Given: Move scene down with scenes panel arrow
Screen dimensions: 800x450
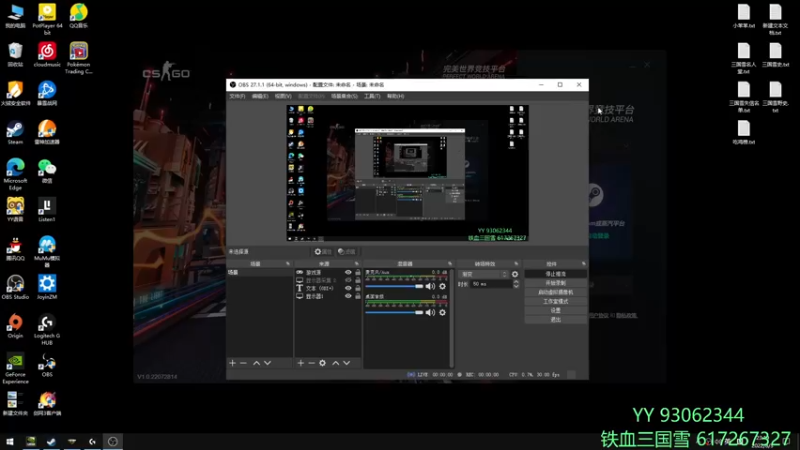Looking at the screenshot, I should 267,363.
